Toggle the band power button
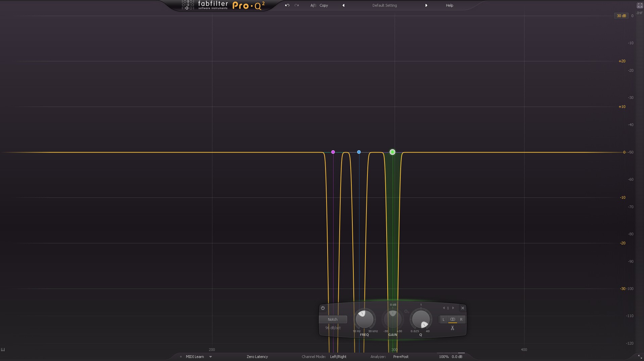Viewport: 644px width, 361px height. tap(323, 308)
